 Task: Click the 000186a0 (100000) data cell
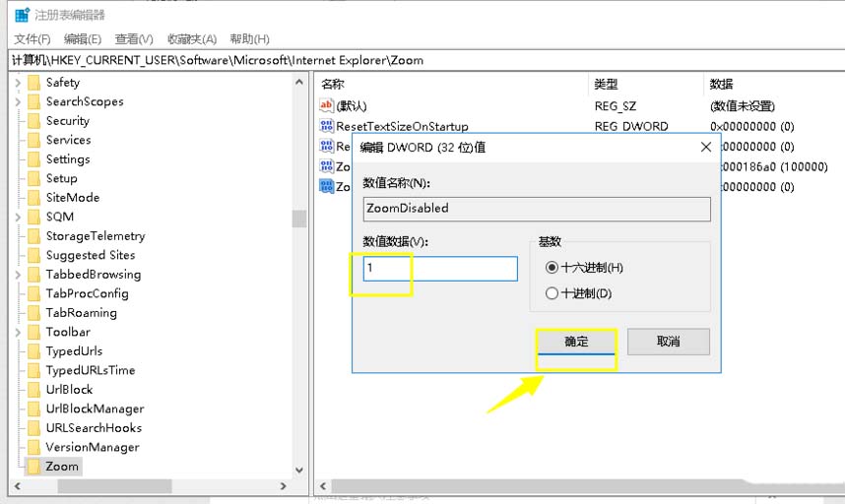(775, 167)
